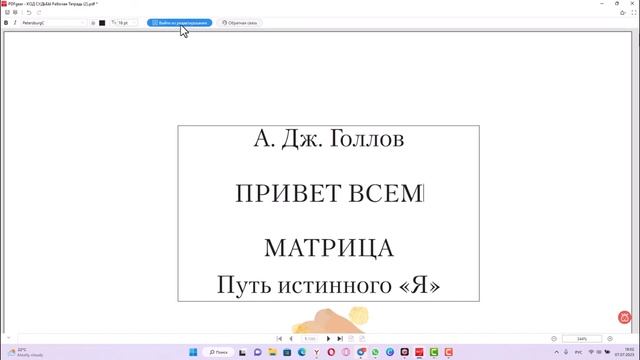This screenshot has height=360, width=640.
Task: Switch the keyboard language indicator
Action: click(578, 352)
